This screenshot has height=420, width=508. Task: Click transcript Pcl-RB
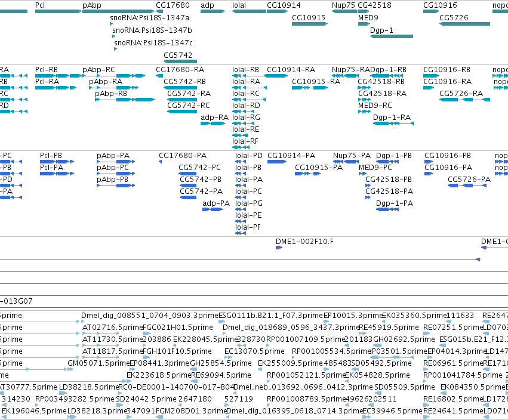click(59, 76)
